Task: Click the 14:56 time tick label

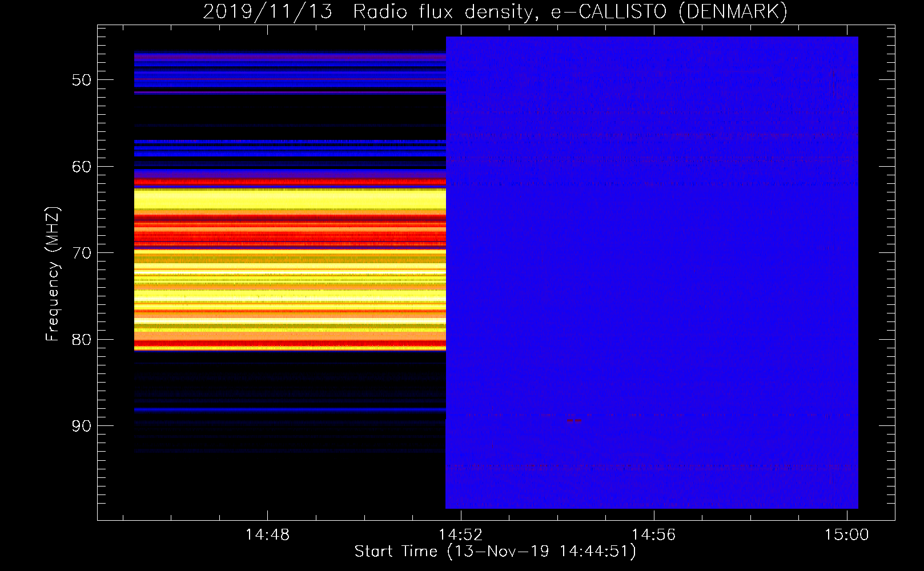Action: click(653, 534)
